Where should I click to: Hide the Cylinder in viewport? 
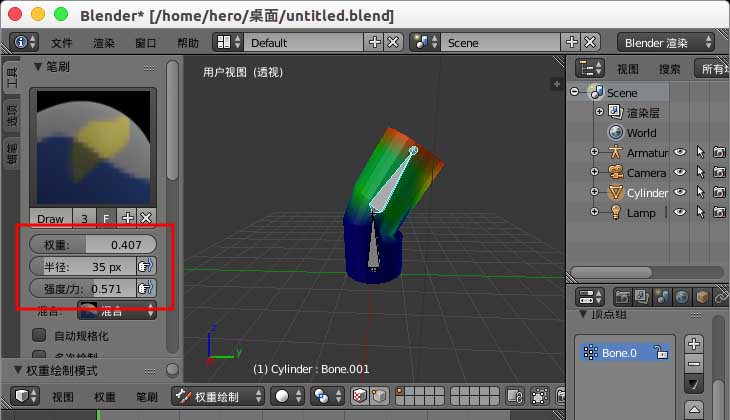[680, 192]
